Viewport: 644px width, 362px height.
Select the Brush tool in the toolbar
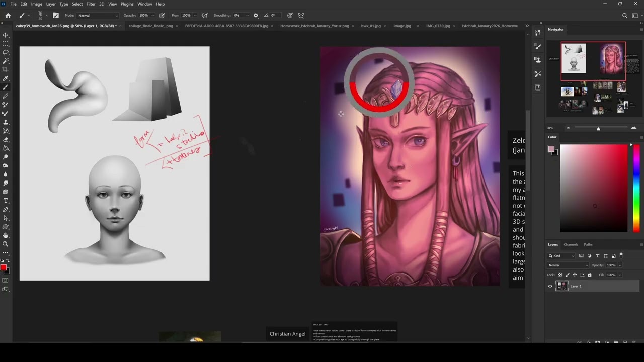(x=6, y=87)
